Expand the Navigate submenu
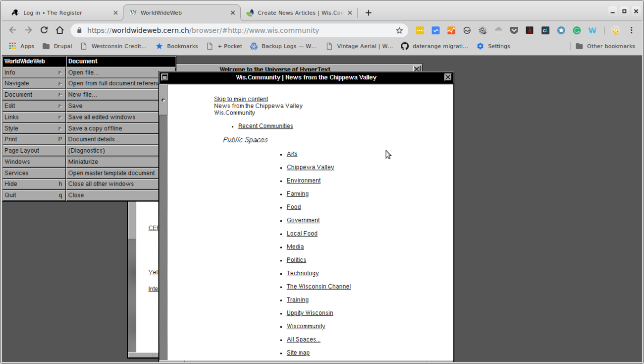The image size is (644, 364). pyautogui.click(x=34, y=83)
